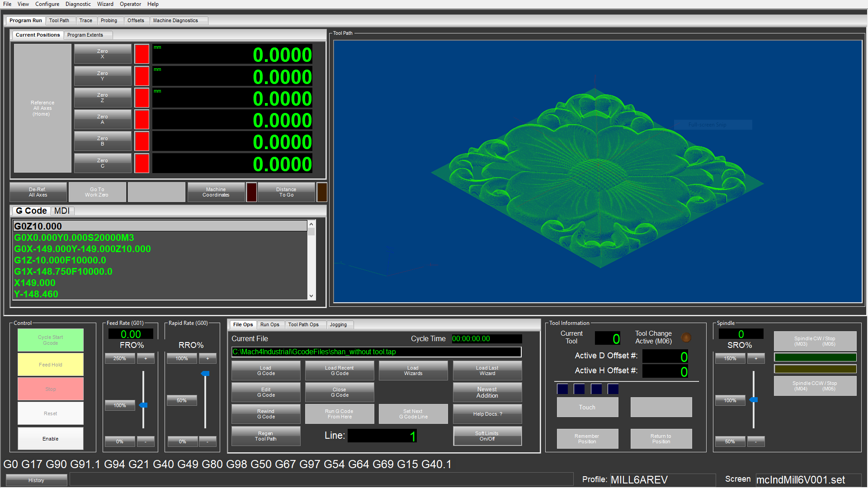Click the first dark blue tool indicator square
The height and width of the screenshot is (488, 868).
(x=562, y=389)
